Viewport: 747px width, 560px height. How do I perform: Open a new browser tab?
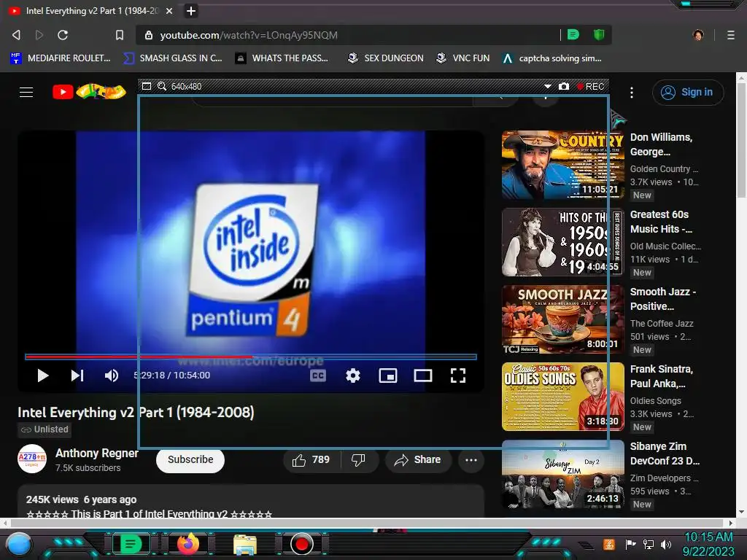click(x=190, y=10)
